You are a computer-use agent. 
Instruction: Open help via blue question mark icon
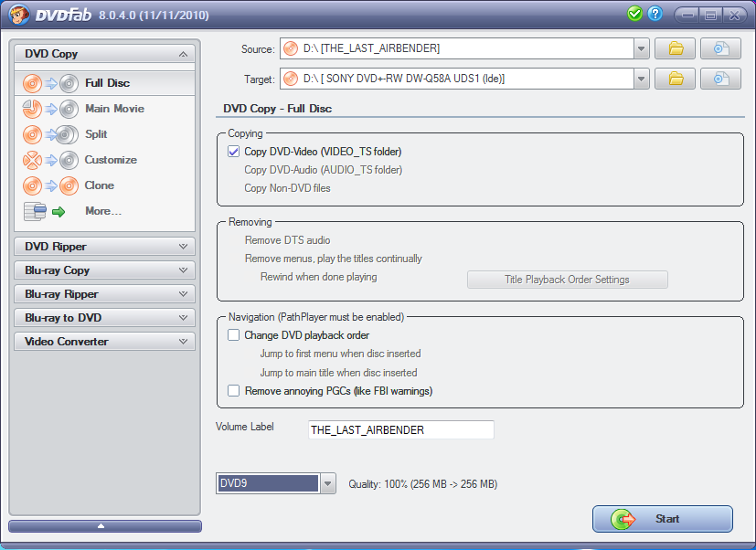coord(655,14)
